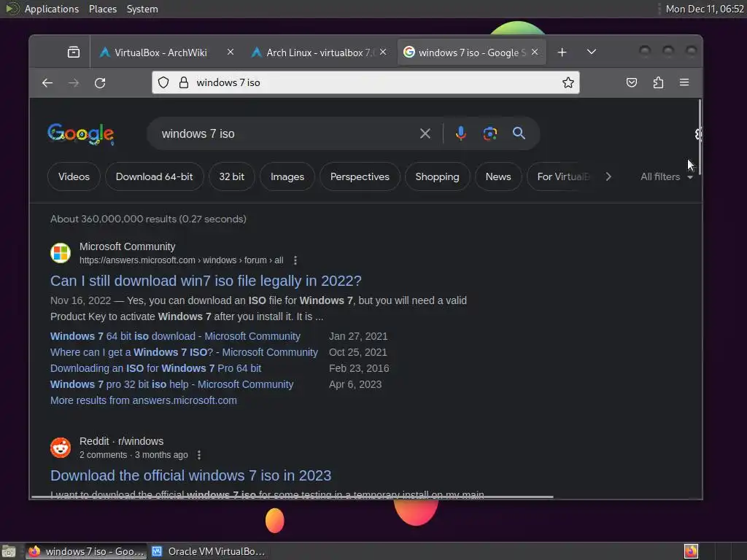Click the show desktop icon in taskbar
Image resolution: width=747 pixels, height=560 pixels.
(x=9, y=551)
